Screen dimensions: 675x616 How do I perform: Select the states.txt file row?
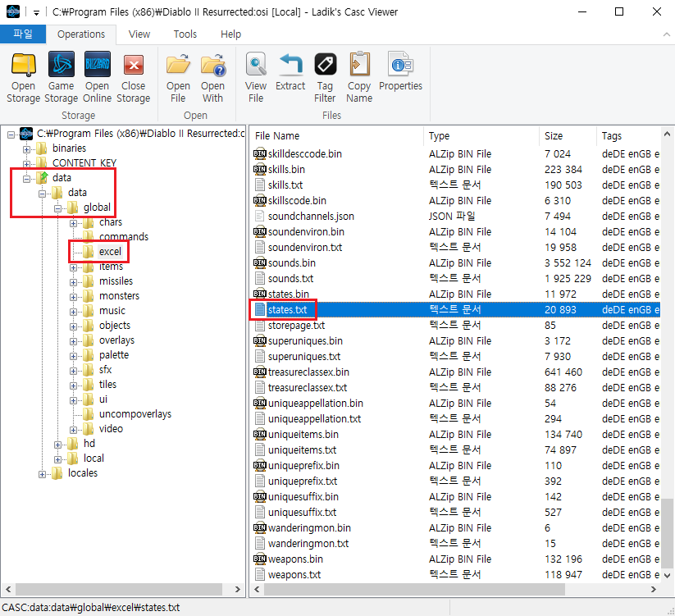click(455, 309)
